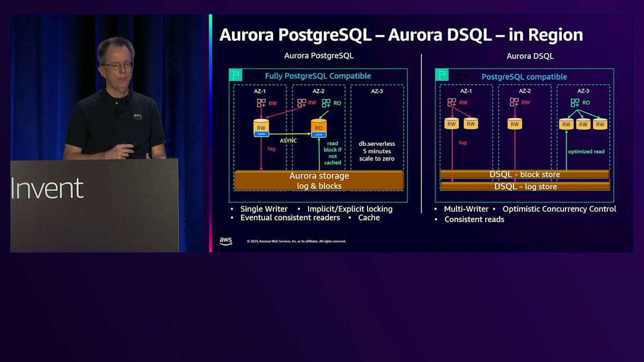The height and width of the screenshot is (362, 644).
Task: Click the slide title Aurora PostgreSQL – Aurora DSQL – in Region
Action: [x=401, y=35]
